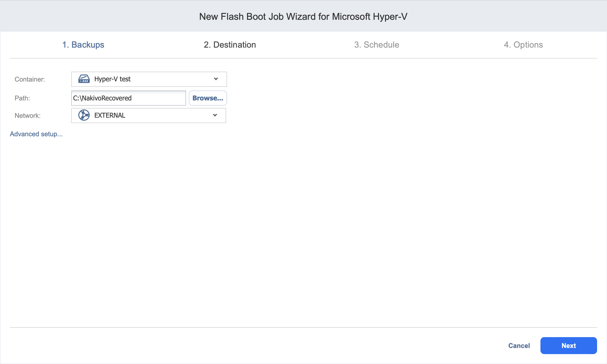The height and width of the screenshot is (364, 607).
Task: Cancel the Flash Boot wizard
Action: (518, 346)
